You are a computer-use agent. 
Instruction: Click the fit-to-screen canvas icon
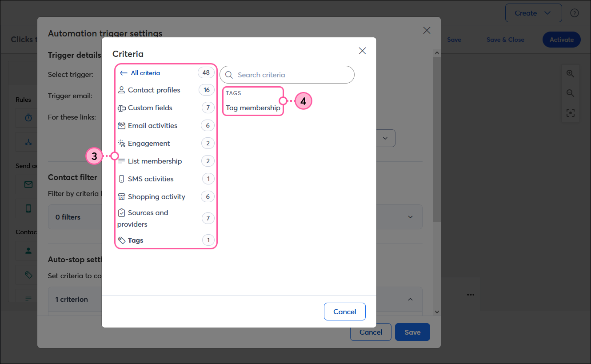[570, 113]
